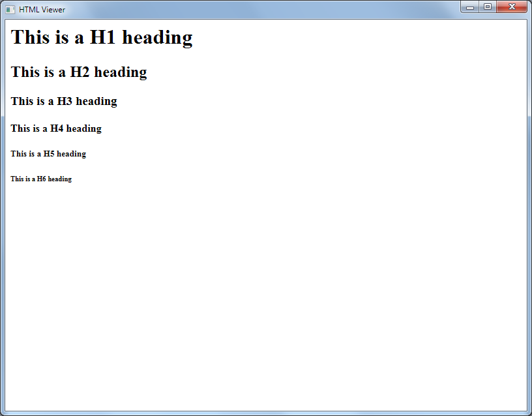Select the H3 heading text
Screen dimensions: 532x416
(63, 101)
